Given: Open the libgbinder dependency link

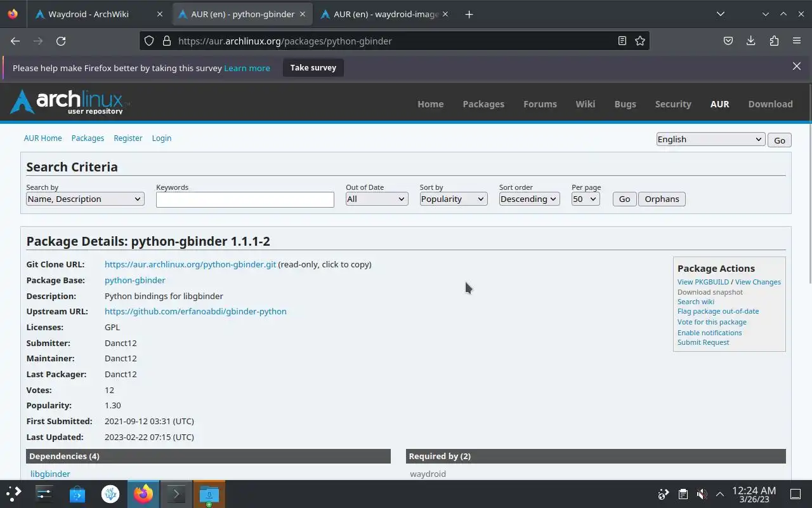Looking at the screenshot, I should point(50,474).
